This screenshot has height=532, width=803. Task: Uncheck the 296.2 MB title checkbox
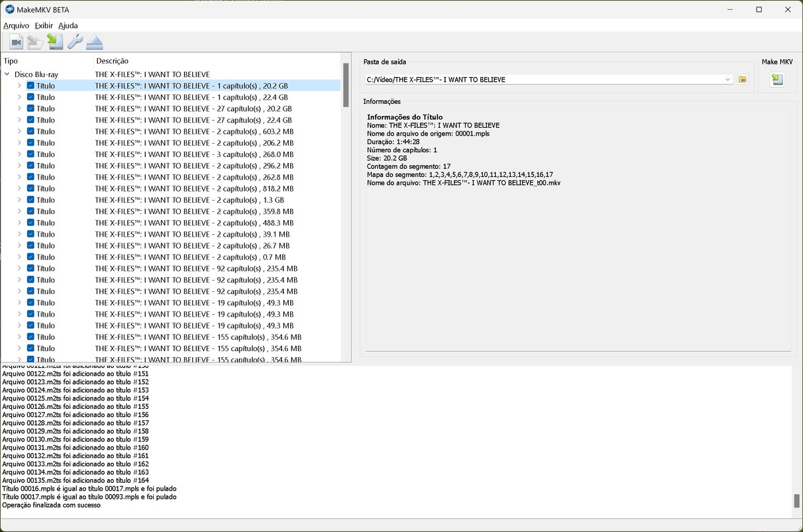coord(31,166)
